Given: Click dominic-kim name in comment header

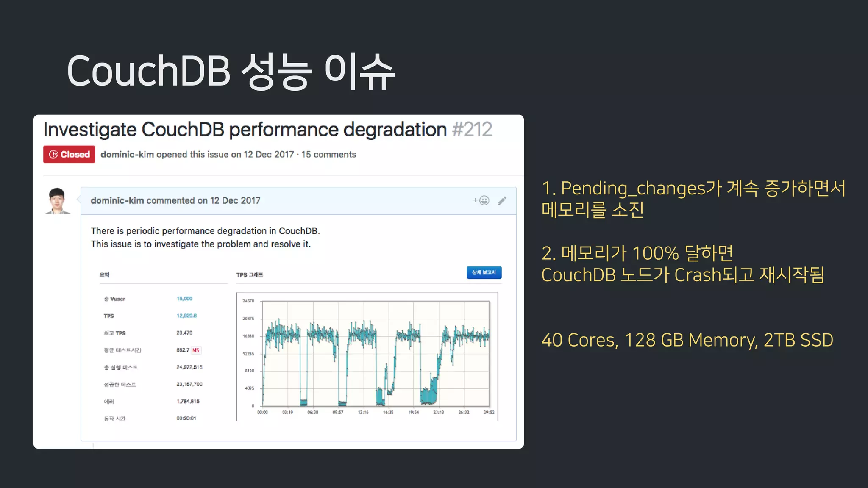Looking at the screenshot, I should tap(117, 201).
